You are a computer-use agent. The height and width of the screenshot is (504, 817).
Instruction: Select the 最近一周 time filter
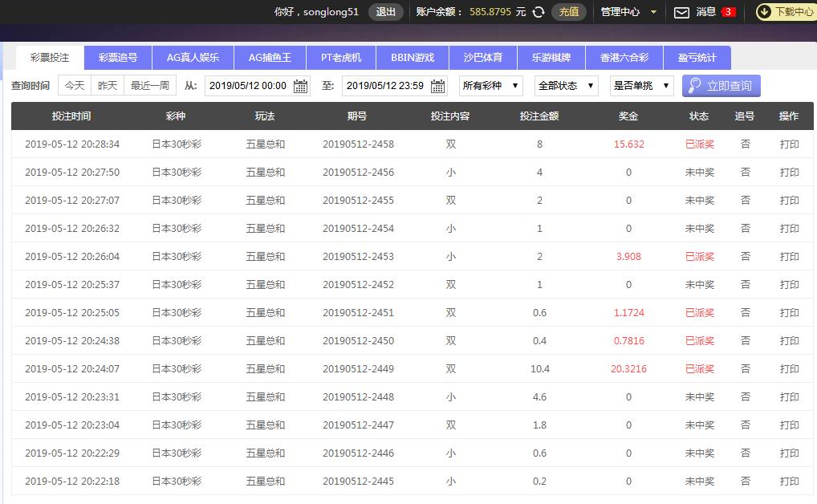(x=150, y=86)
